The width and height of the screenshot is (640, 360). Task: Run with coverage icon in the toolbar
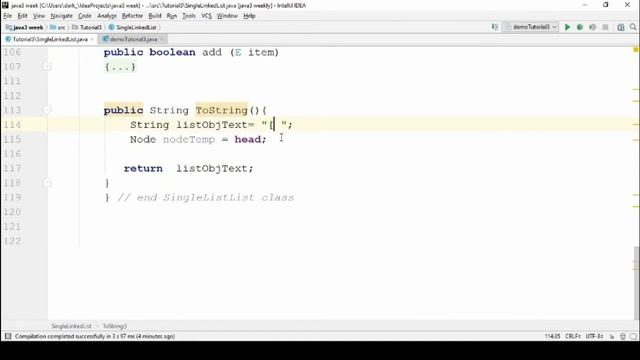pyautogui.click(x=592, y=27)
